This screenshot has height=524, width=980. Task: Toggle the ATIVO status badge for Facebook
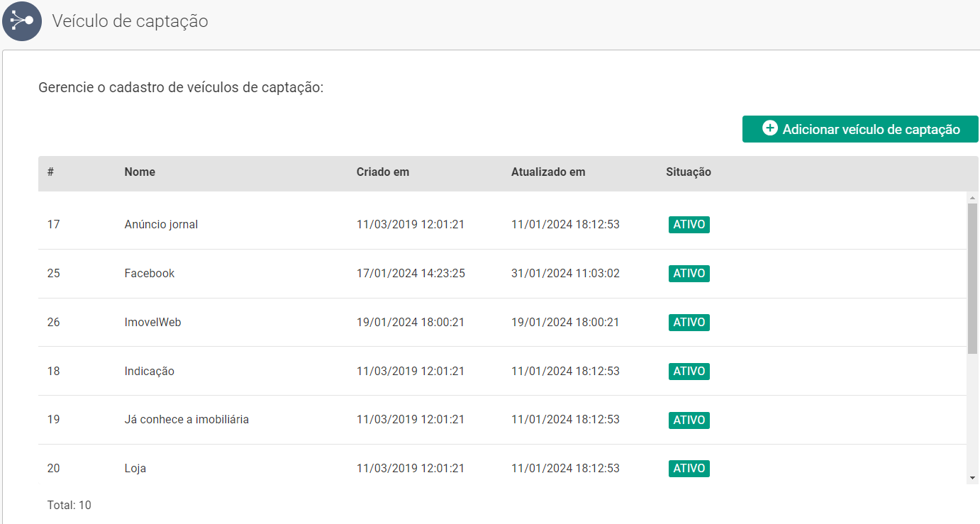689,274
